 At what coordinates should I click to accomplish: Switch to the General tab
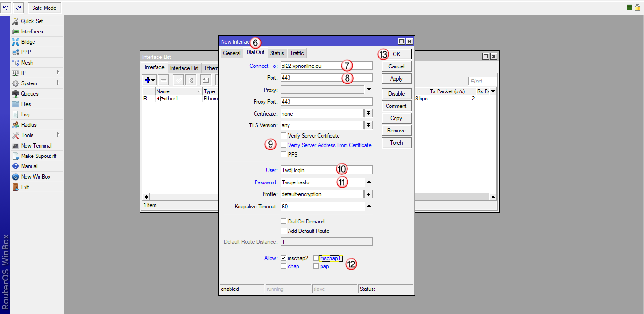coord(232,53)
